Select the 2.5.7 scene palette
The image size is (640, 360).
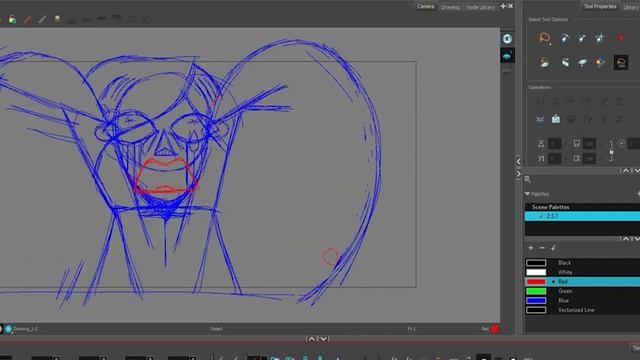582,216
